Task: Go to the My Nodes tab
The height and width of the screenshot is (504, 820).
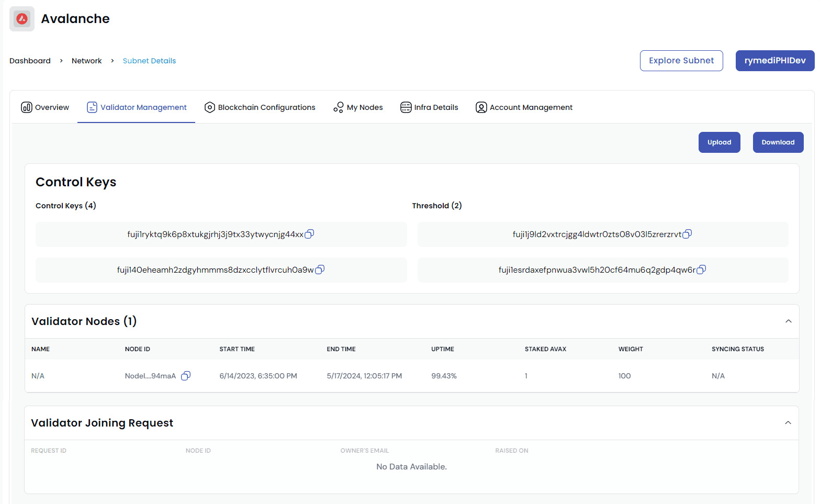Action: [358, 107]
